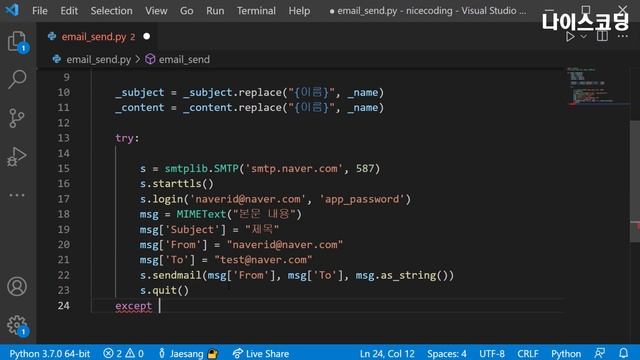Change end of line sequence CRLF

click(528, 353)
